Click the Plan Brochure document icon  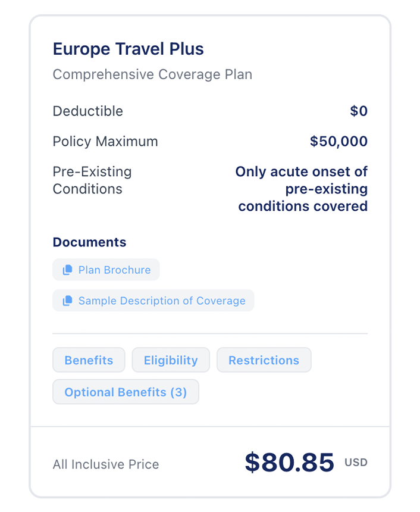click(x=68, y=270)
